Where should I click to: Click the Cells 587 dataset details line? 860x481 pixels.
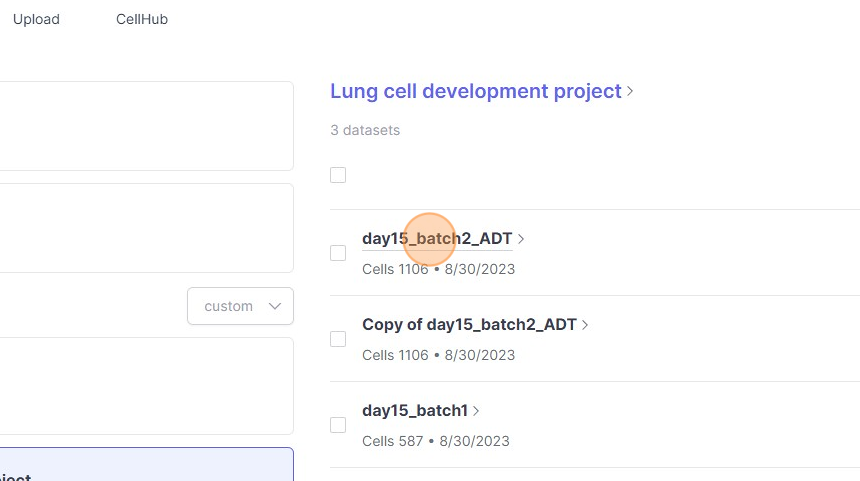tap(436, 441)
